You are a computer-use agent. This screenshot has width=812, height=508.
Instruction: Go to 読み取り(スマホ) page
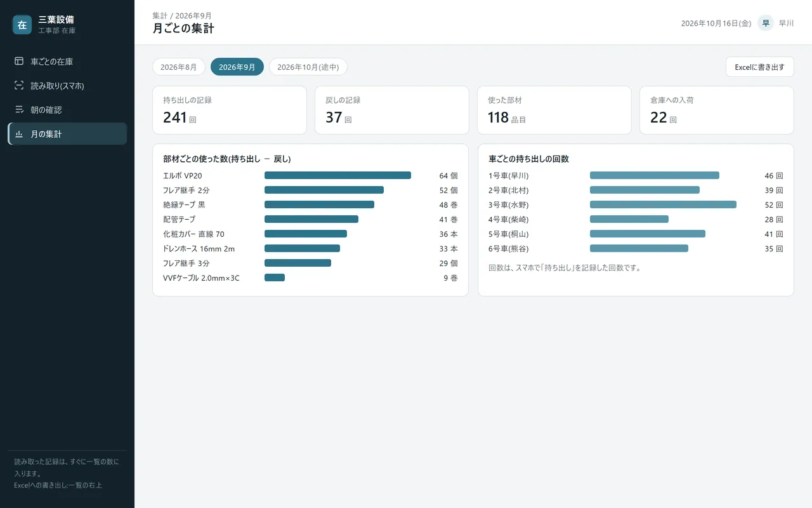tap(67, 86)
